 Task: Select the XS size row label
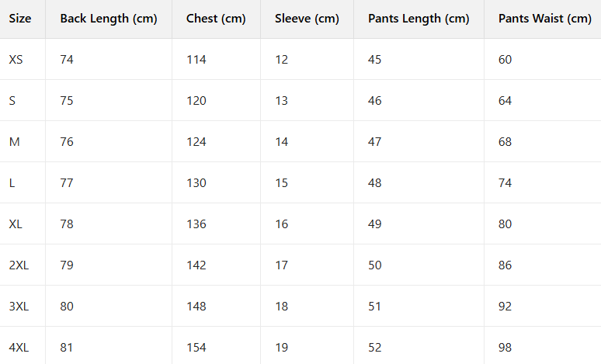(x=16, y=59)
